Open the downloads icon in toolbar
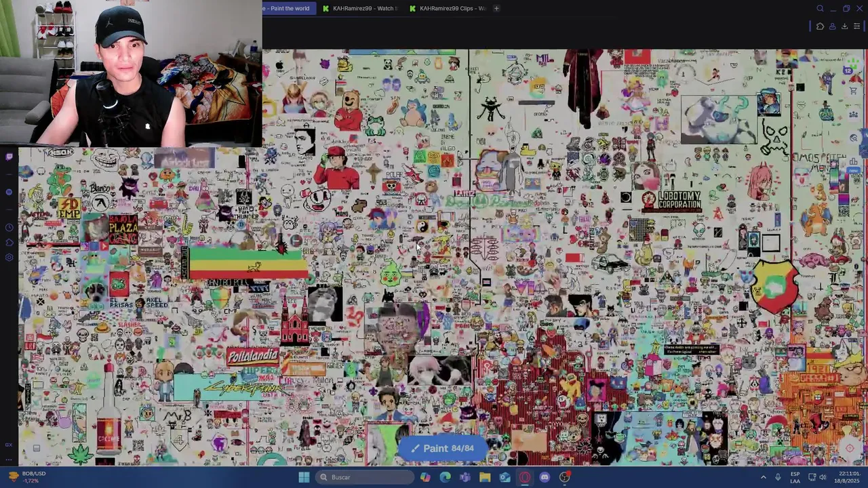This screenshot has height=488, width=868. click(844, 26)
